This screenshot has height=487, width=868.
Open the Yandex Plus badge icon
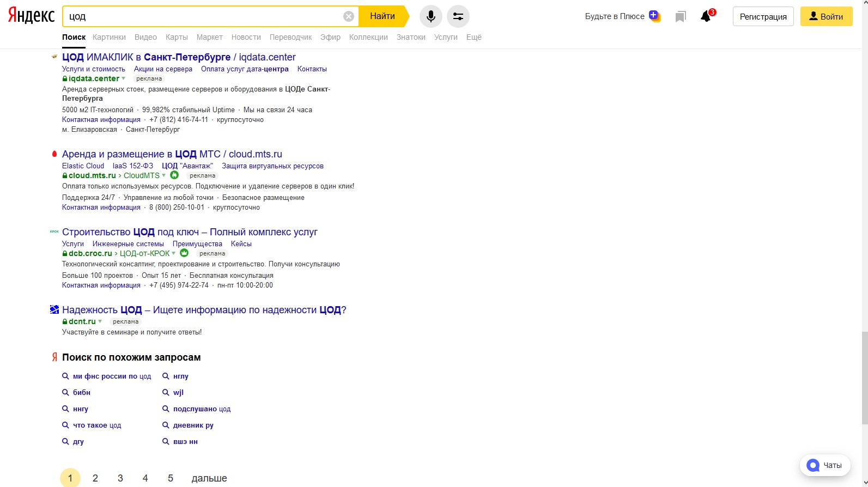654,16
